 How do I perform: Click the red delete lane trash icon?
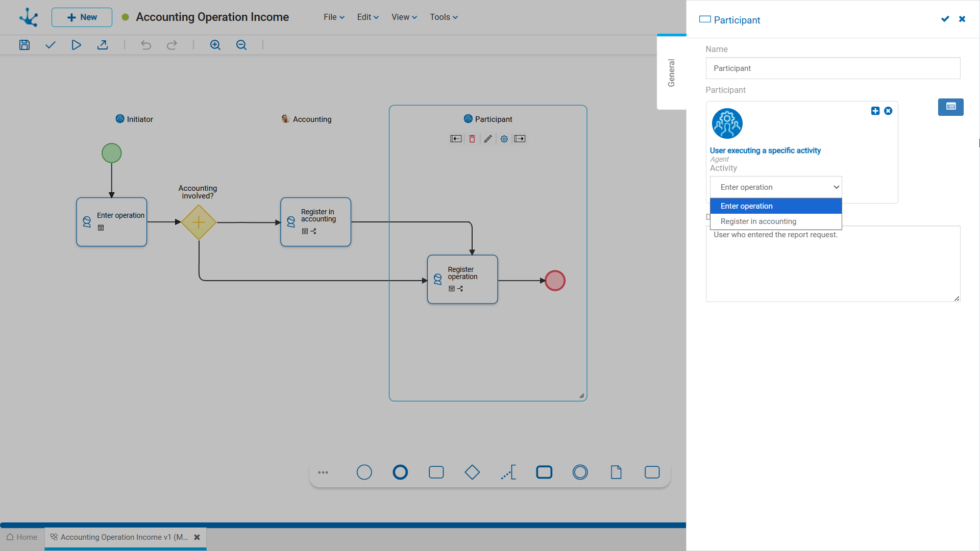pos(472,139)
